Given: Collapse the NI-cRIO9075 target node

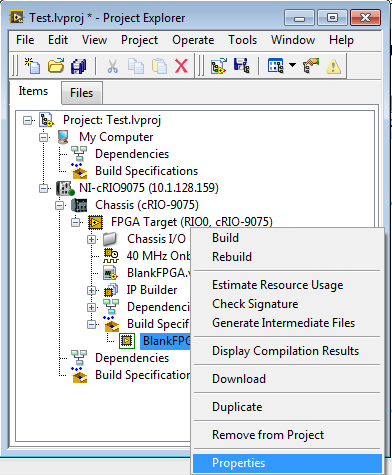Looking at the screenshot, I should [43, 188].
